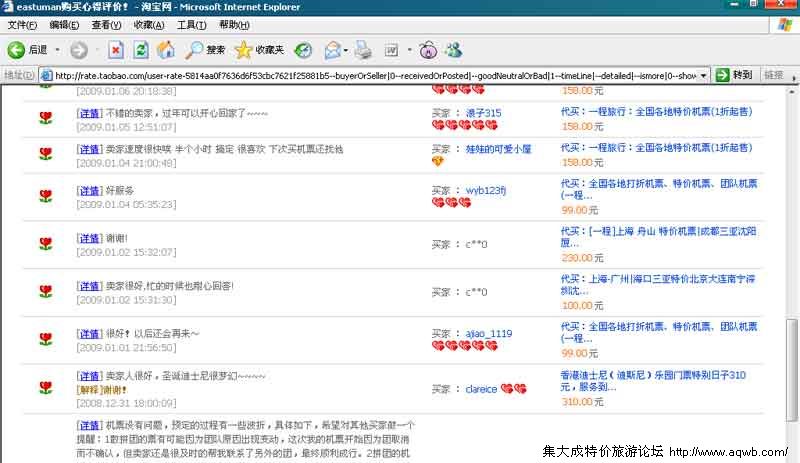Click the IE page icon in address bar

46,76
